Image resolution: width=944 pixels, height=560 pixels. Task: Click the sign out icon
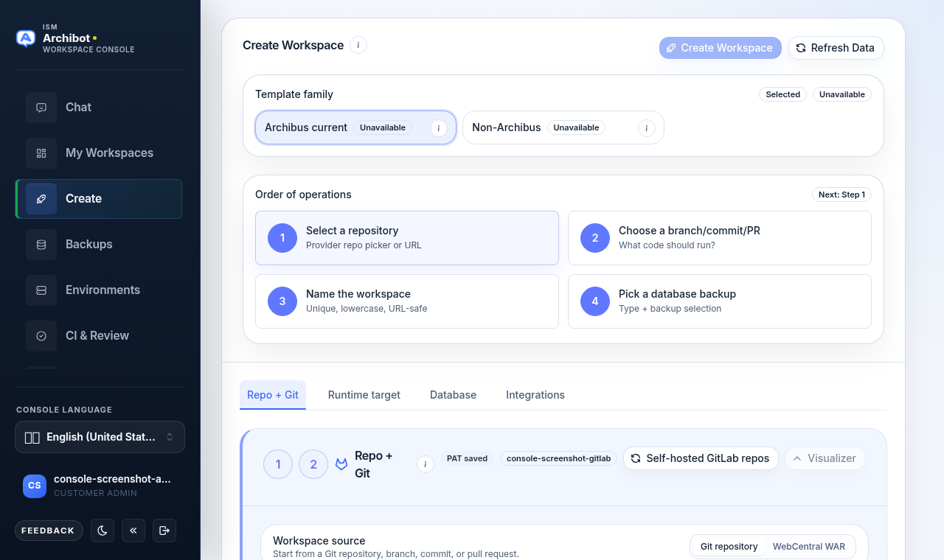click(164, 531)
